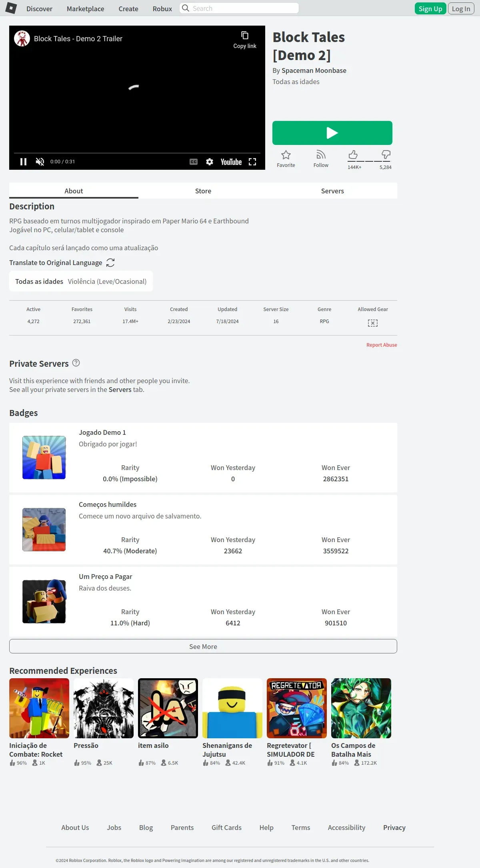
Task: Click the Active players count 4,272
Action: (33, 321)
